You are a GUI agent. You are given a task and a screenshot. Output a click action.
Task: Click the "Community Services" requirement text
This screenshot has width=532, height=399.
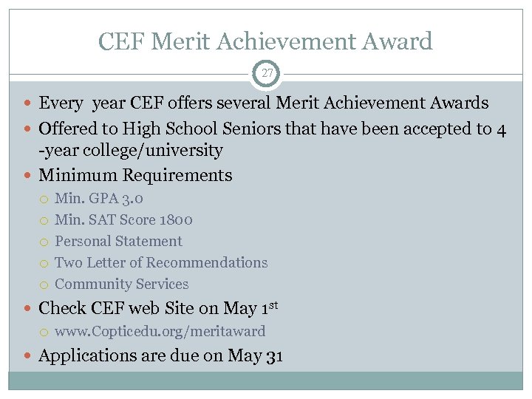tap(122, 284)
